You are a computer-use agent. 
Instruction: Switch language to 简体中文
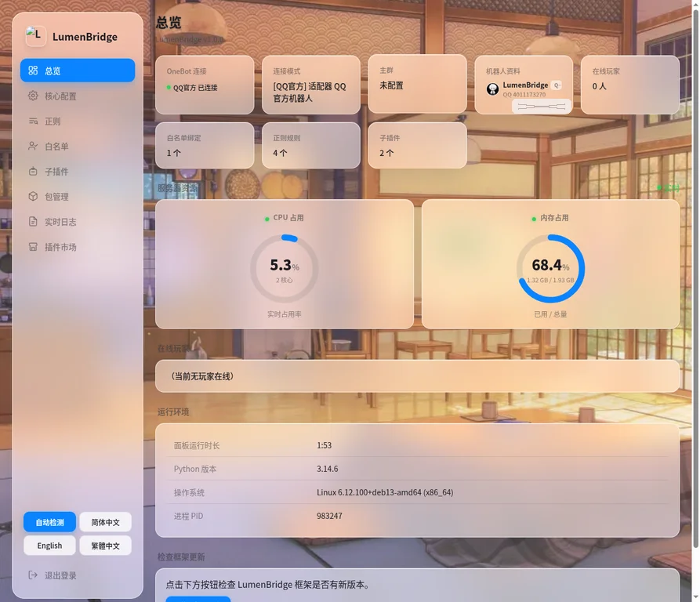(105, 522)
